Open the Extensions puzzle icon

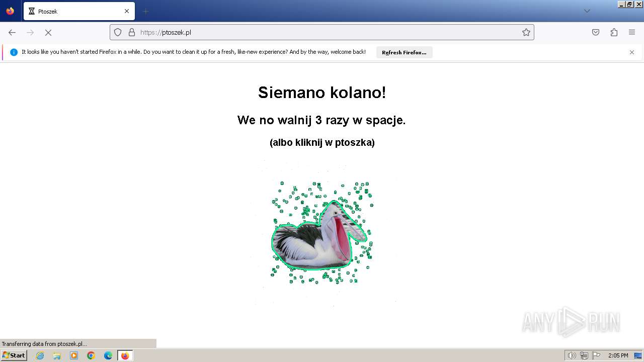pyautogui.click(x=614, y=32)
